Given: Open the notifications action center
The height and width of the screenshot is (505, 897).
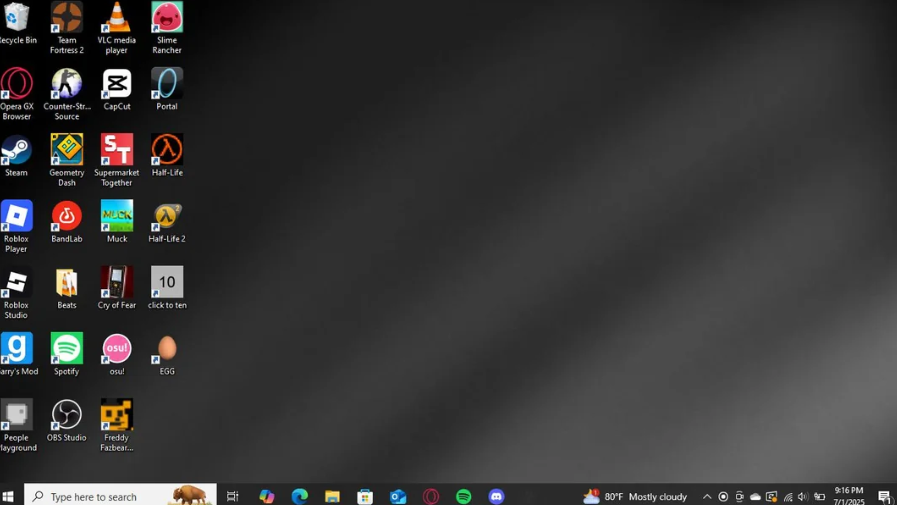Looking at the screenshot, I should pos(884,497).
